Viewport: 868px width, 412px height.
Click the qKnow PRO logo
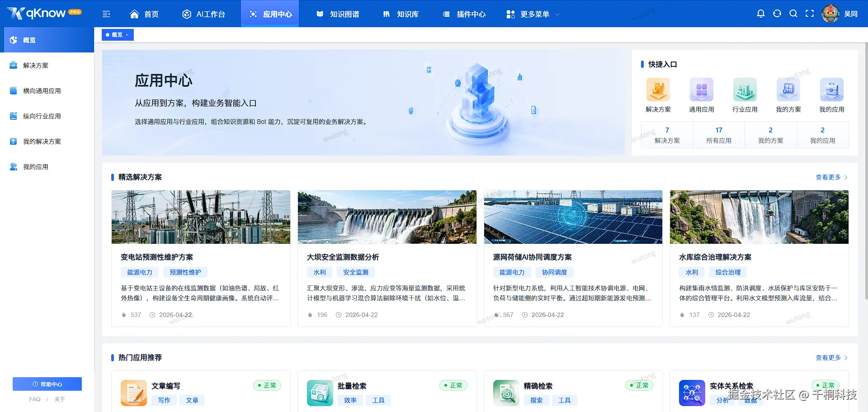tap(44, 13)
